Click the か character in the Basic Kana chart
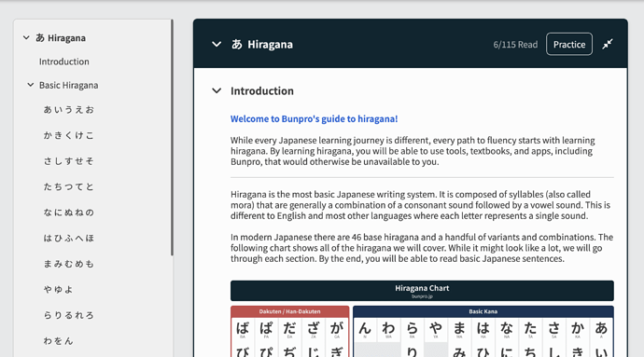Image resolution: width=644 pixels, height=357 pixels. pos(578,328)
